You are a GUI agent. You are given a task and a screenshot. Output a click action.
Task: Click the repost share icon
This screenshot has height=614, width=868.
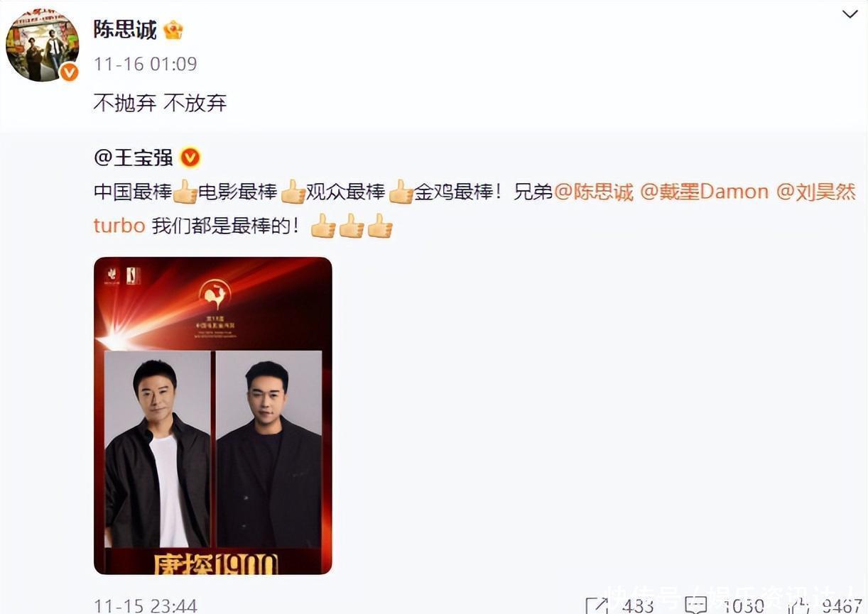coord(597,605)
